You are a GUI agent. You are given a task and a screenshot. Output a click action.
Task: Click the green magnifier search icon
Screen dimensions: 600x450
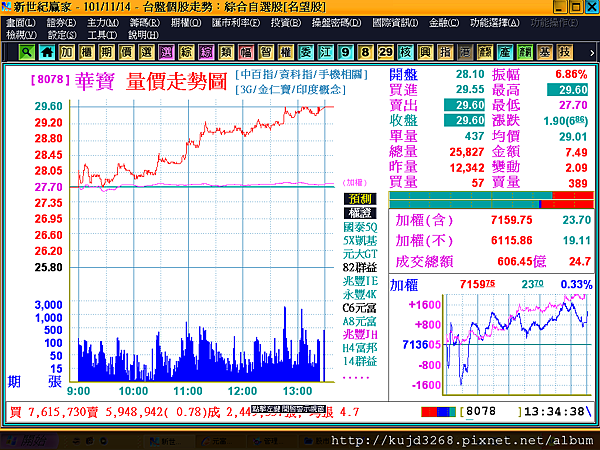coord(27,52)
